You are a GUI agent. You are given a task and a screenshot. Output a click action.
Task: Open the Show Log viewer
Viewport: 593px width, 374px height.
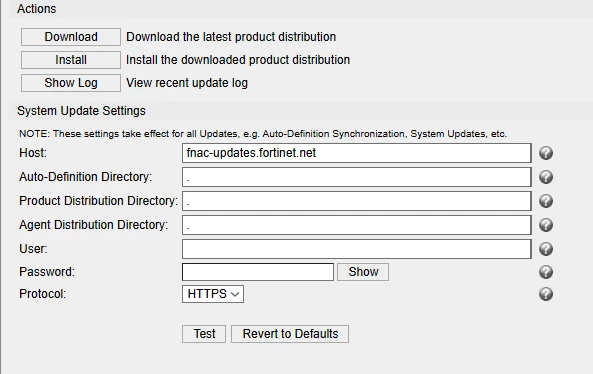(71, 83)
